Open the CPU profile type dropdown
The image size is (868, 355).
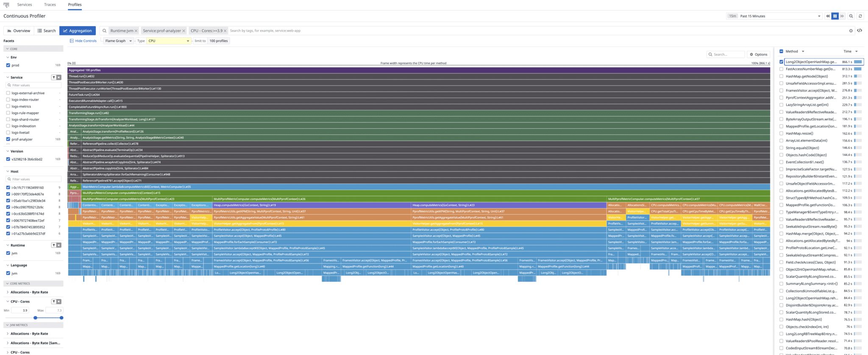(169, 41)
